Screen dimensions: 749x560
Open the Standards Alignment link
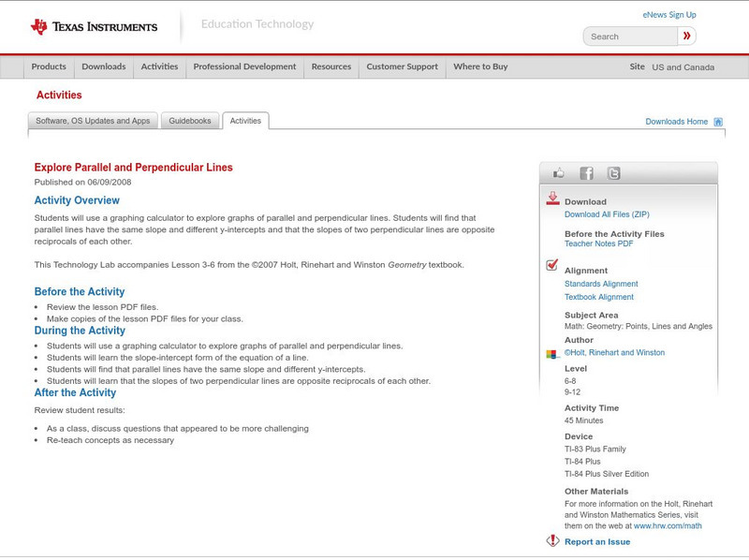(x=601, y=284)
